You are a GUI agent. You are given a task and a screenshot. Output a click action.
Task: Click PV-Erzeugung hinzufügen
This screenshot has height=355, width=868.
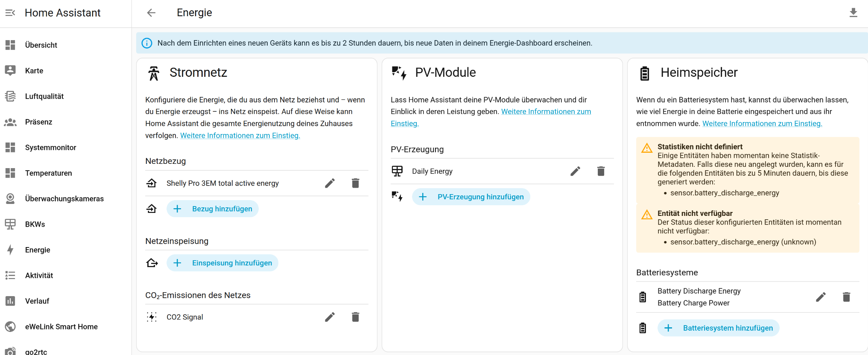pyautogui.click(x=471, y=197)
